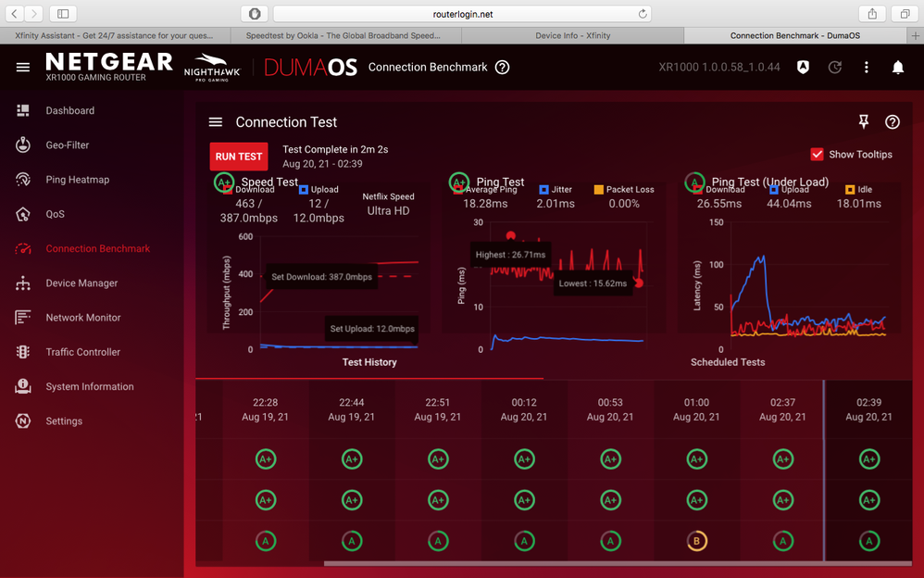The width and height of the screenshot is (924, 578).
Task: Open the DumaOS main hamburger menu
Action: (x=23, y=68)
